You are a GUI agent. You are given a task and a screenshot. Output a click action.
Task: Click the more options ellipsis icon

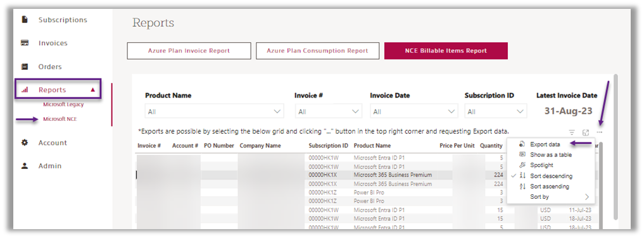coord(599,132)
